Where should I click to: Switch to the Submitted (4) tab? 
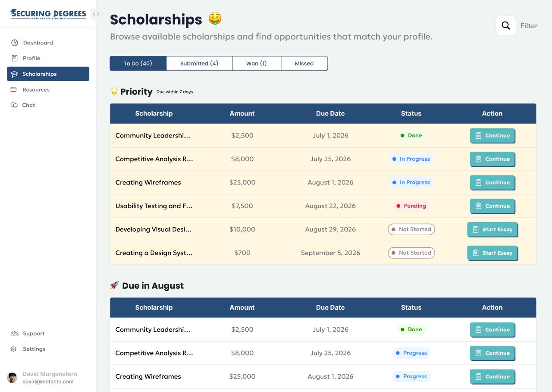199,63
